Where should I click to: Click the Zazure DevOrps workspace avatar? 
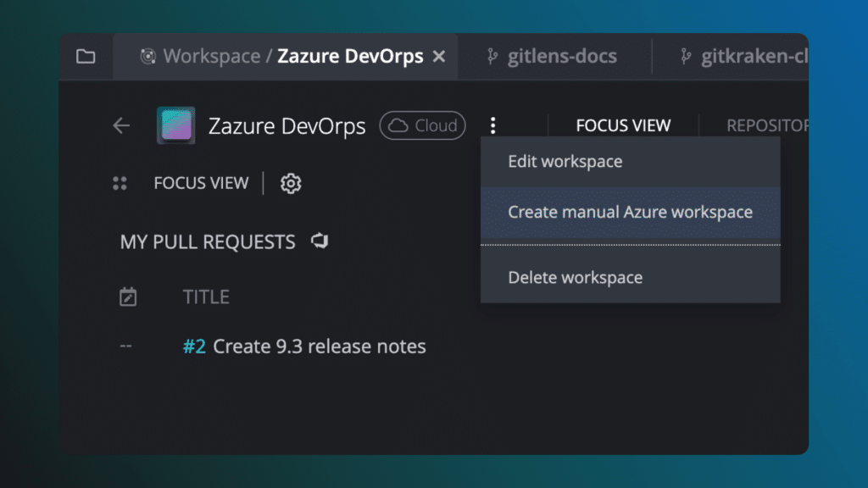point(176,126)
